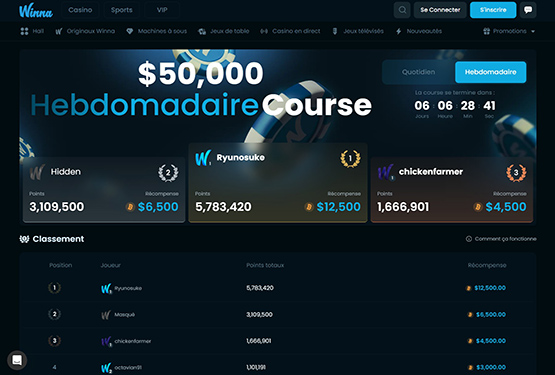Image resolution: width=555 pixels, height=375 pixels.
Task: Click the Casino en direct live icon
Action: [x=264, y=31]
